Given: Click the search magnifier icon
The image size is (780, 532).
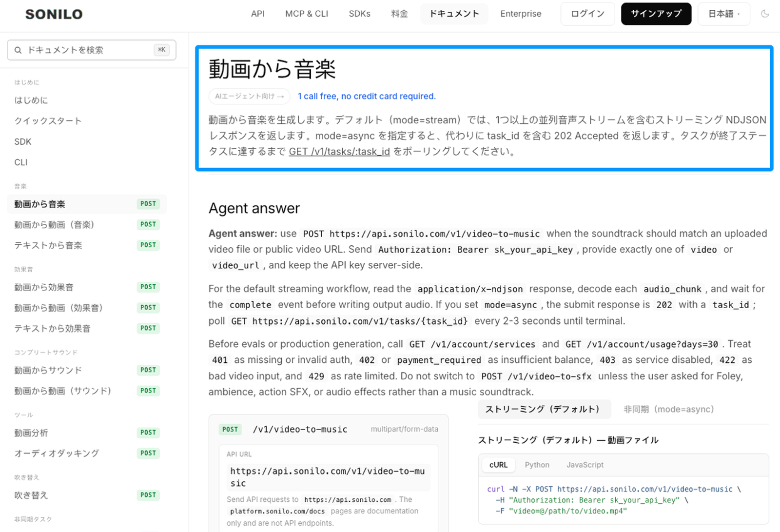Looking at the screenshot, I should click(18, 50).
